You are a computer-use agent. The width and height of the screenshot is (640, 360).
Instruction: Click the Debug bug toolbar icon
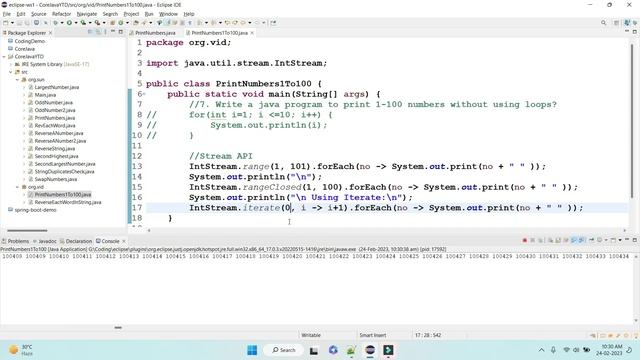(x=56, y=23)
